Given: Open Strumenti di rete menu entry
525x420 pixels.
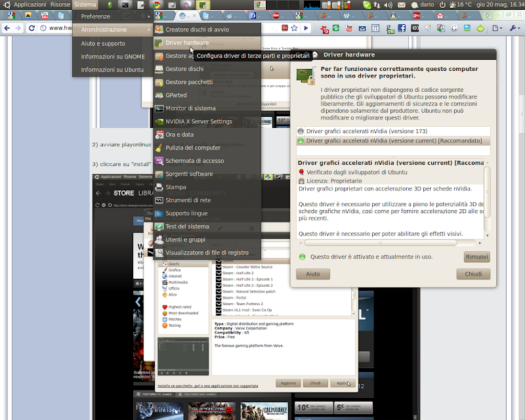Looking at the screenshot, I should pos(207,200).
